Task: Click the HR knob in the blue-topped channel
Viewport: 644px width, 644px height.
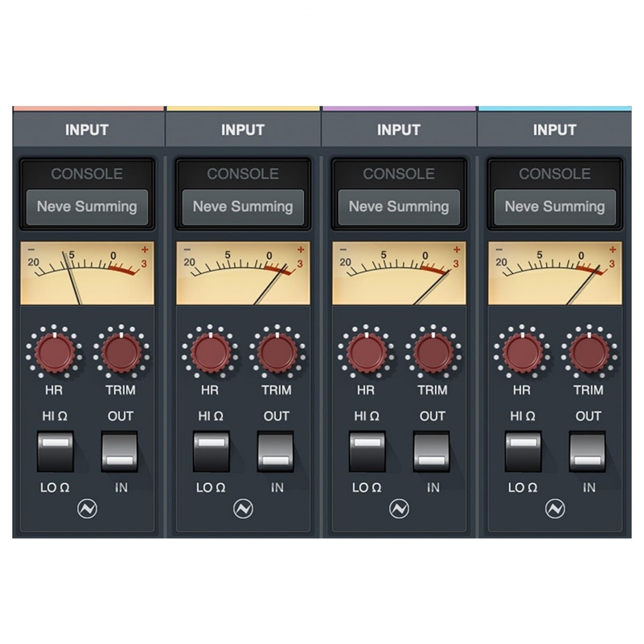Action: point(522,352)
